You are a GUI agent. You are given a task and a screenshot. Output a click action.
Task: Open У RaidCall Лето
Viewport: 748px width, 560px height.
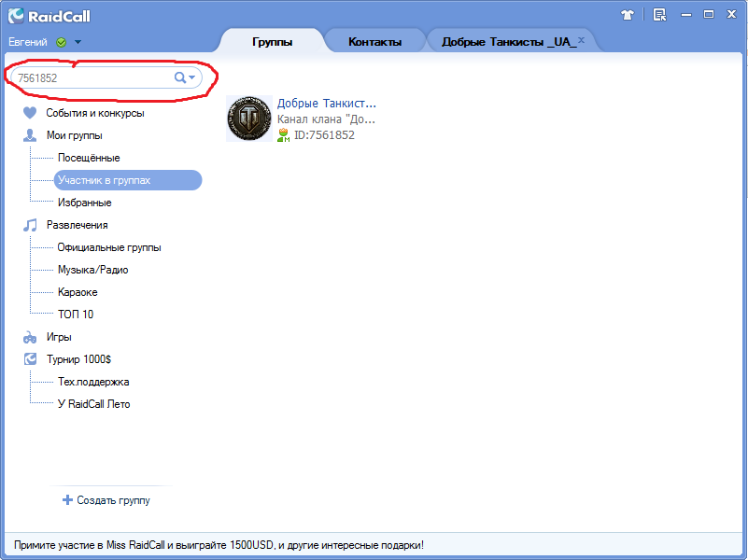coord(93,404)
